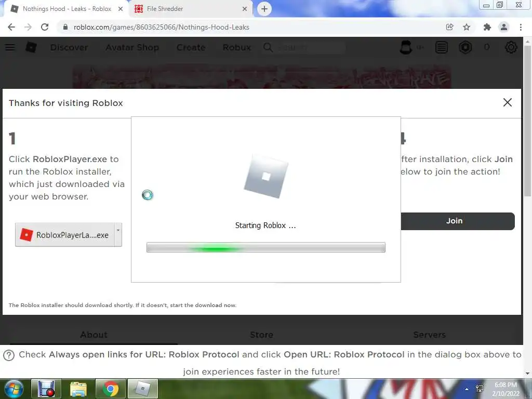The width and height of the screenshot is (532, 399).
Task: Open the Roblox notifications feed icon
Action: [442, 47]
